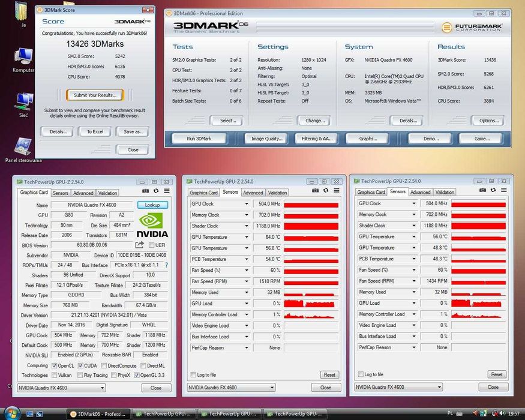Expand PCB Temperature dropdown in right sensors window
525x420 pixels.
point(414,259)
